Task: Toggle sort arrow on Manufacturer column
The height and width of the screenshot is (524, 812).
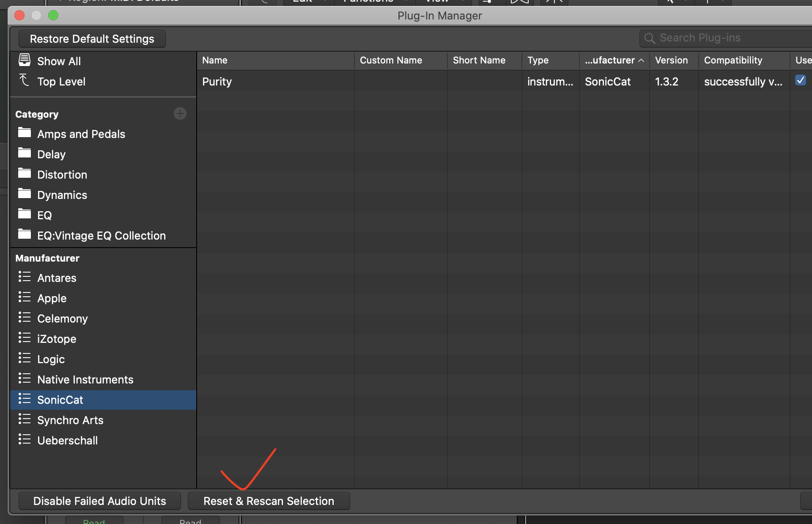Action: tap(641, 61)
